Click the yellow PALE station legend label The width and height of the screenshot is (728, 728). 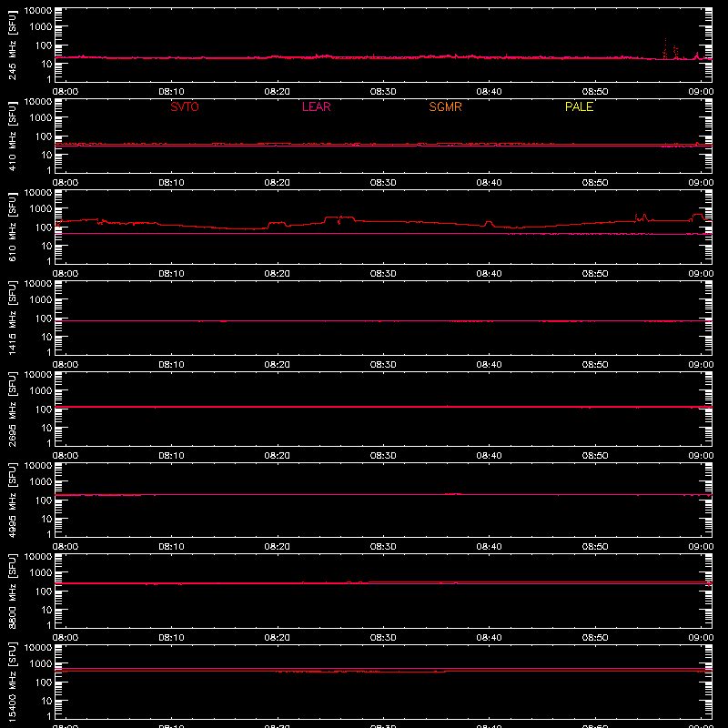point(579,106)
